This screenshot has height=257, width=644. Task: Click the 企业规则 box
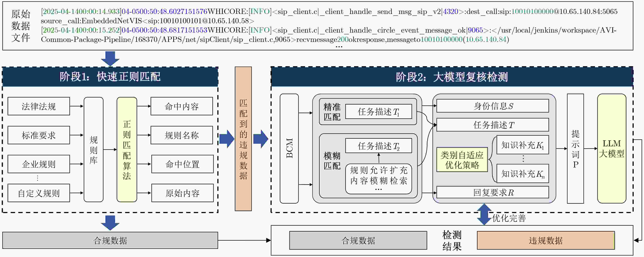(x=38, y=164)
